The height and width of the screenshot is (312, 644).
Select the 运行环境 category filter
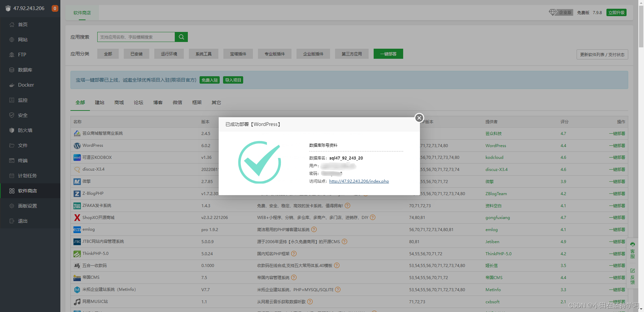[169, 54]
